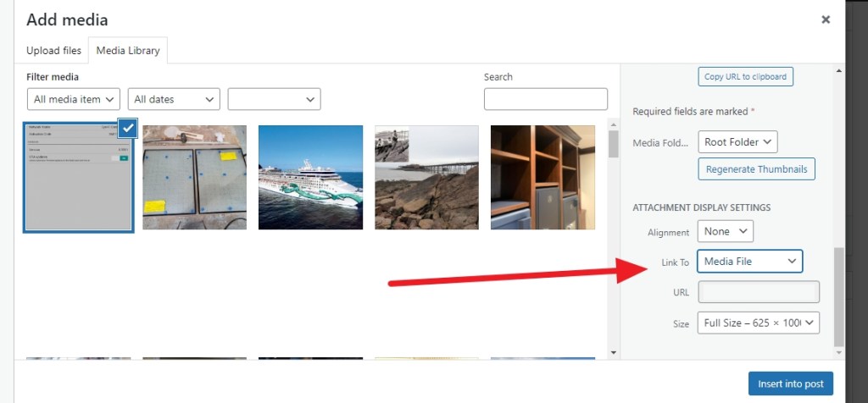
Task: Select the wooden bookshelf thumbnail
Action: tap(542, 178)
